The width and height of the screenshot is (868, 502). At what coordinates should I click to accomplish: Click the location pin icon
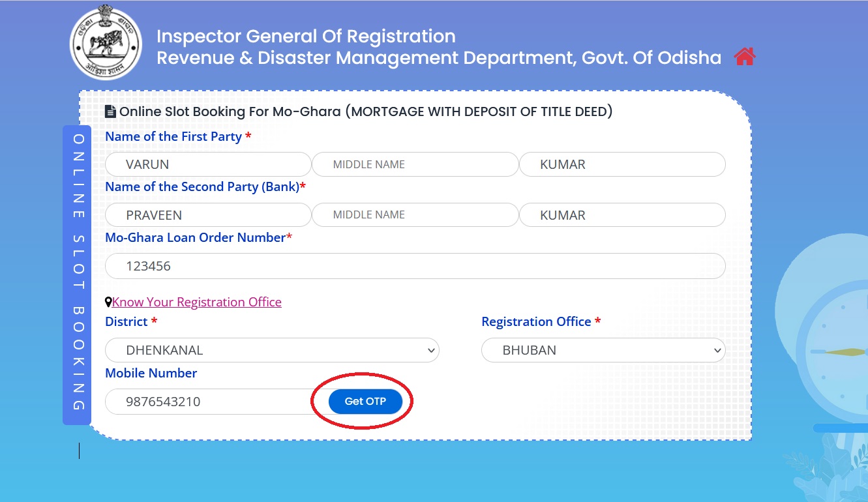click(108, 303)
